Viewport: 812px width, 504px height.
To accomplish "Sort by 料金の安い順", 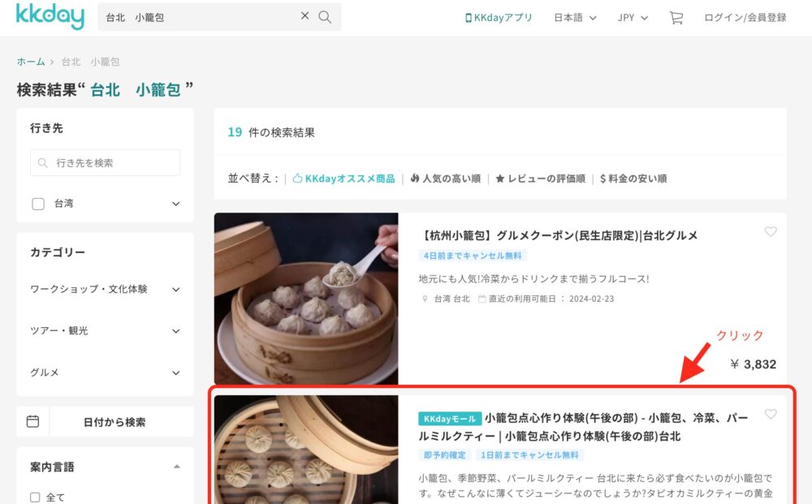I will click(633, 179).
